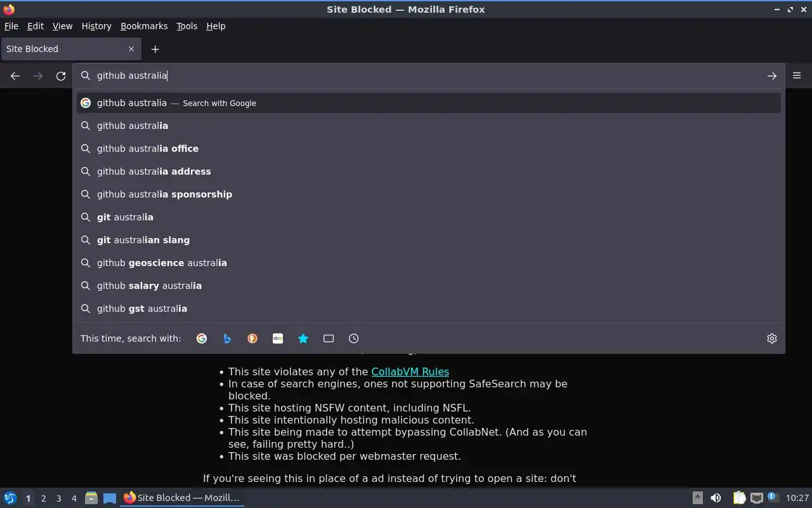Select suggestion 'github australia address'
The width and height of the screenshot is (812, 508).
(x=429, y=171)
